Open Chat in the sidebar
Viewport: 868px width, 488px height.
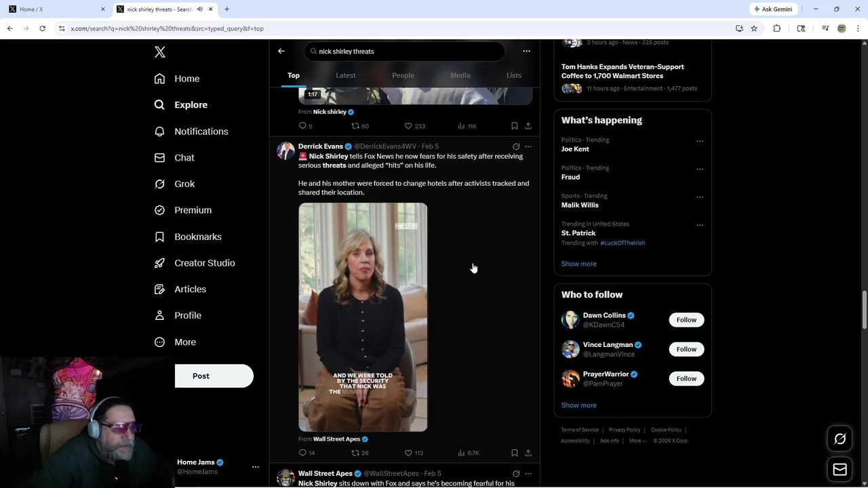pyautogui.click(x=174, y=157)
